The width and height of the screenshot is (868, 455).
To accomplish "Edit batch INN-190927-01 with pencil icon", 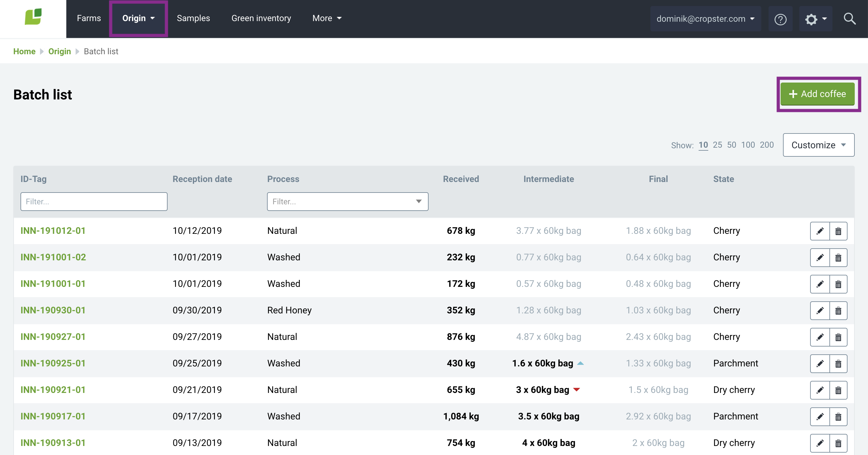I will click(x=820, y=337).
